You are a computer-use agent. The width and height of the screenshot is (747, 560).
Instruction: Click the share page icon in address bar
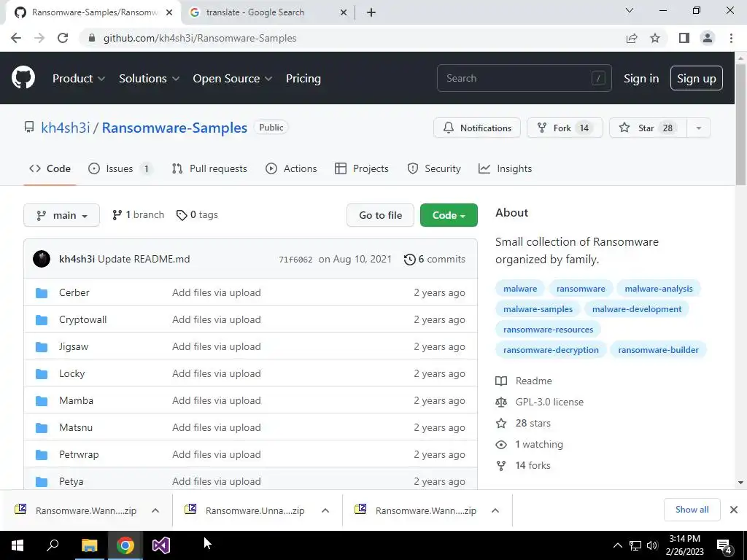point(632,38)
